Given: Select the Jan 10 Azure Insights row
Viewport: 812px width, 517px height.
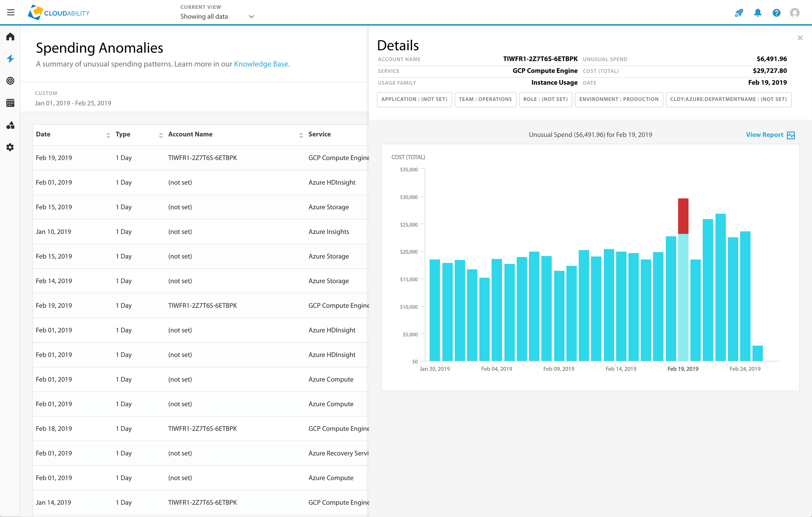Looking at the screenshot, I should click(201, 232).
